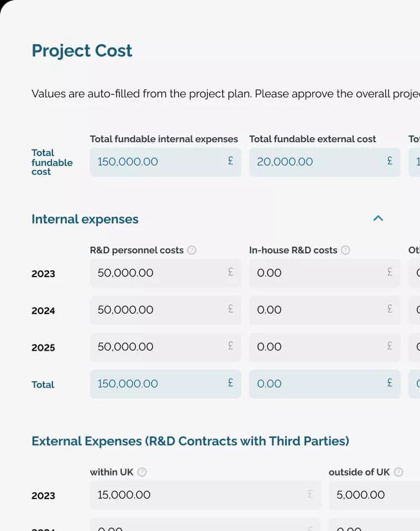Open help icon for R&D personnel costs
Image resolution: width=420 pixels, height=531 pixels.
click(x=192, y=250)
